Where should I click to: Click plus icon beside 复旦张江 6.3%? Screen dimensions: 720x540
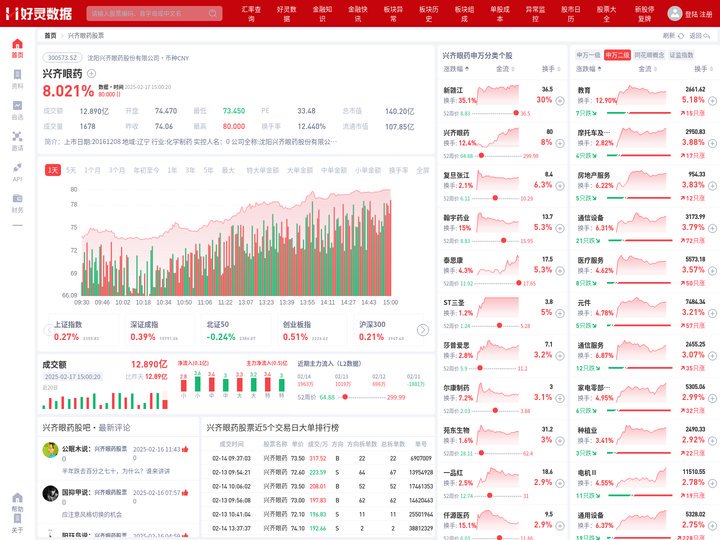[560, 186]
